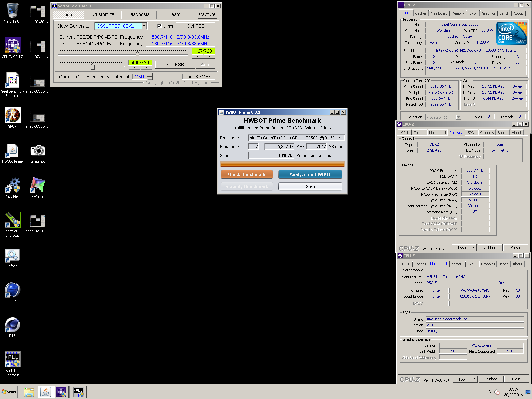This screenshot has height=399, width=532.
Task: Switch to Java HWBOT Prime taskbar icon
Action: point(45,392)
